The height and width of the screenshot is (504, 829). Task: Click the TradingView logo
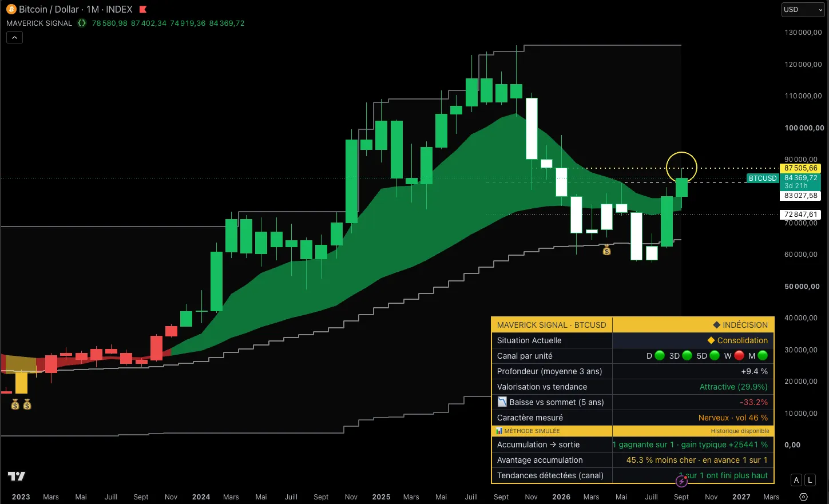click(x=17, y=477)
